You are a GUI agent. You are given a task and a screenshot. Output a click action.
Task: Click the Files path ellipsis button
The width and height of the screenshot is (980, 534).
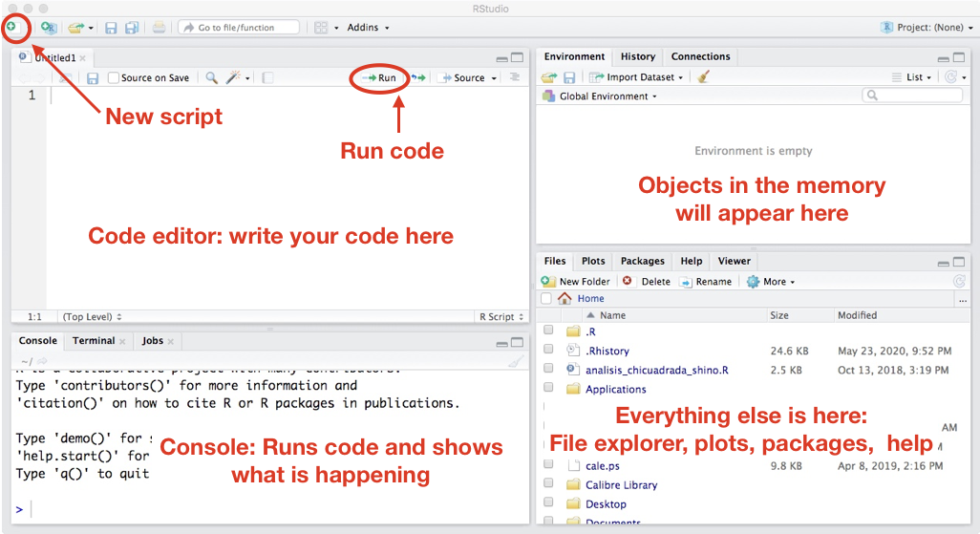tap(963, 301)
